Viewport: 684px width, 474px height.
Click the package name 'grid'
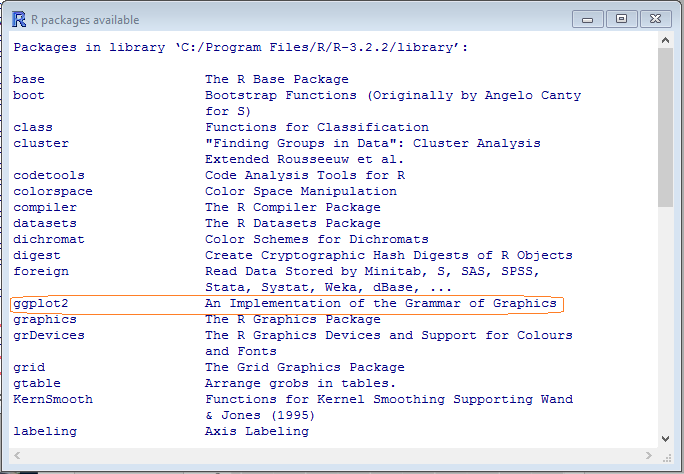point(29,368)
